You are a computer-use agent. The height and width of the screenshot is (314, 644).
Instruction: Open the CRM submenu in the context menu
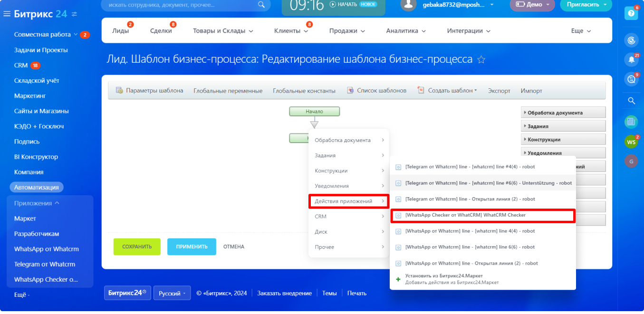pos(349,216)
